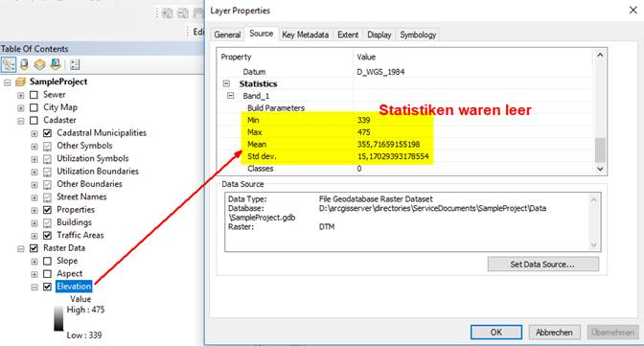The width and height of the screenshot is (644, 346).
Task: Toggle the Buildings layer checkbox
Action: click(x=47, y=222)
